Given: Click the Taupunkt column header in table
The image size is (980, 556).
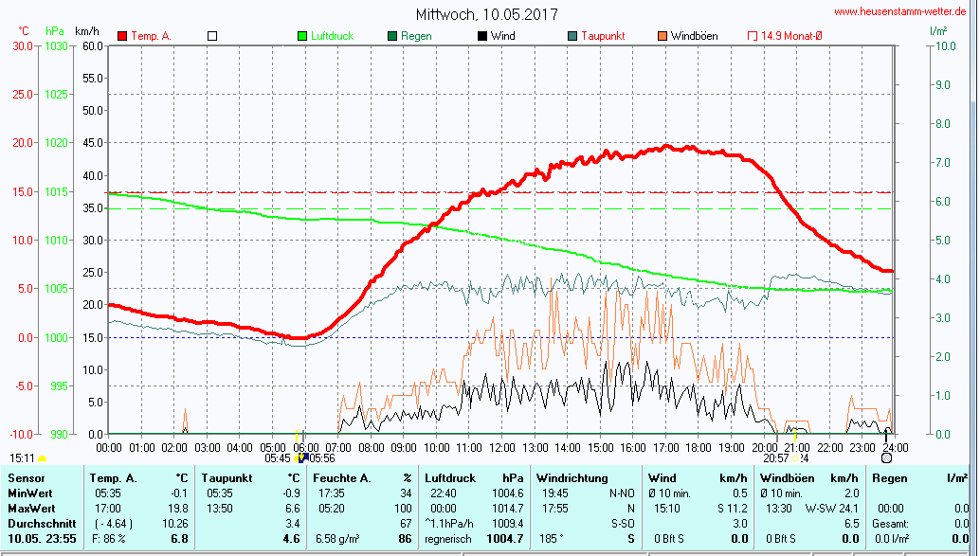Looking at the screenshot, I should pyautogui.click(x=227, y=478).
